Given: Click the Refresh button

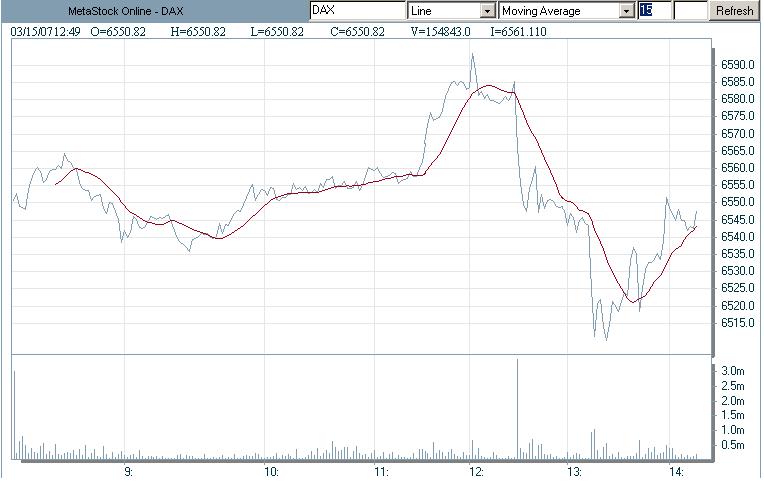Looking at the screenshot, I should [x=734, y=11].
